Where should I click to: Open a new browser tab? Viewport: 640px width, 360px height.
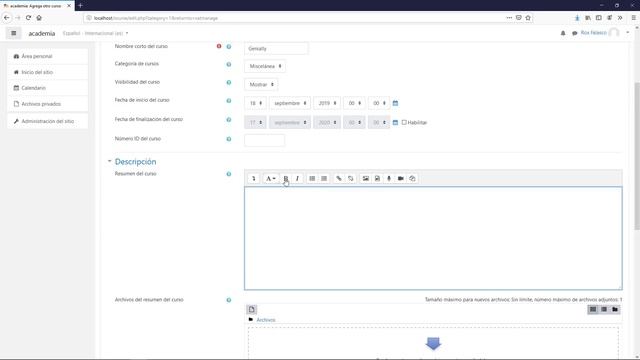(80, 6)
